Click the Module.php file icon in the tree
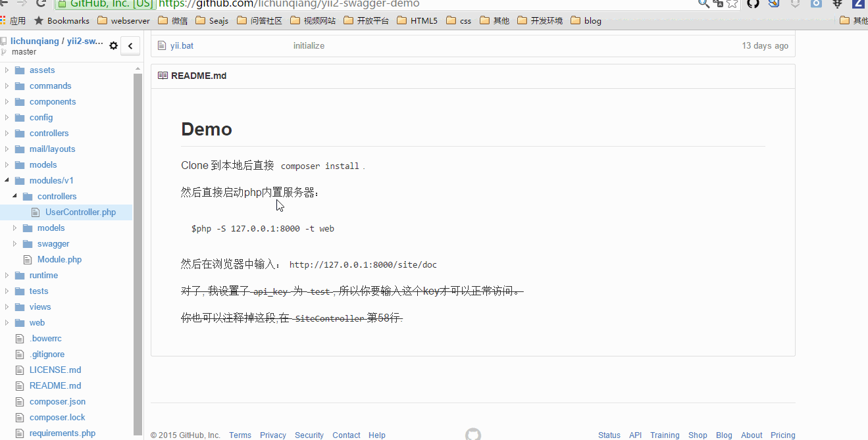 (27, 260)
